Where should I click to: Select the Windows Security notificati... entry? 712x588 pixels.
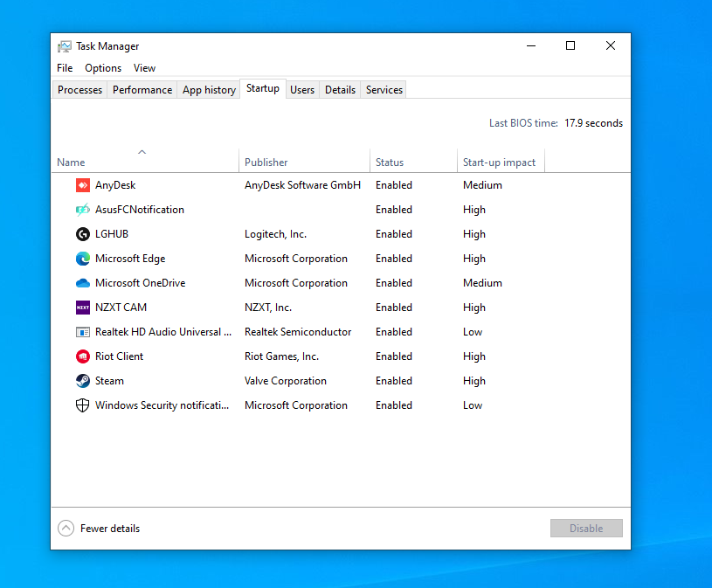click(162, 405)
